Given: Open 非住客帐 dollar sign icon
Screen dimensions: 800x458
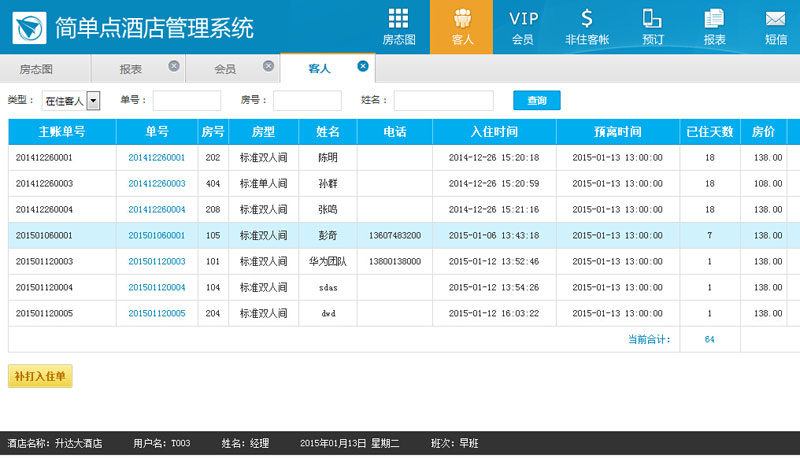Looking at the screenshot, I should click(587, 27).
